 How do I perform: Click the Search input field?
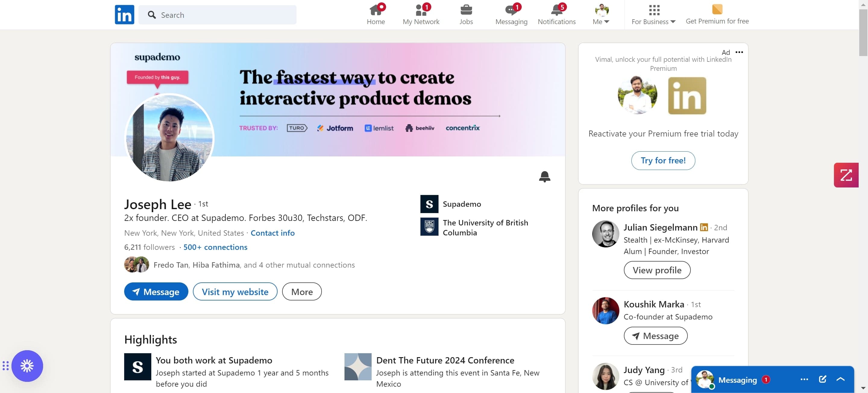(217, 15)
